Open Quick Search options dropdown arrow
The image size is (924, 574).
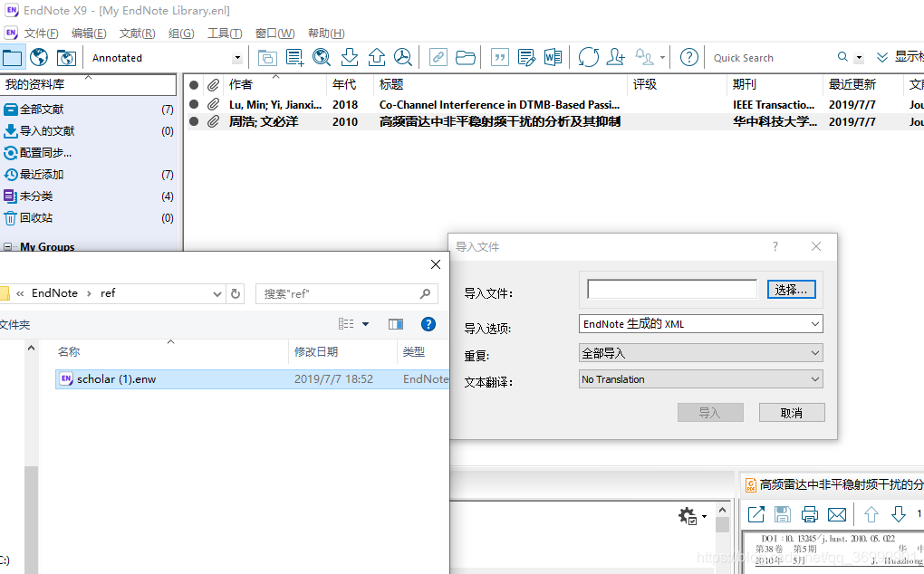[x=859, y=58]
